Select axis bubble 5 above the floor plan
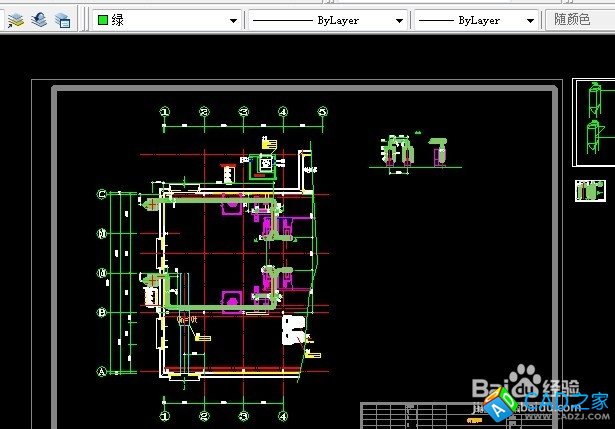The image size is (615, 429). pyautogui.click(x=323, y=112)
